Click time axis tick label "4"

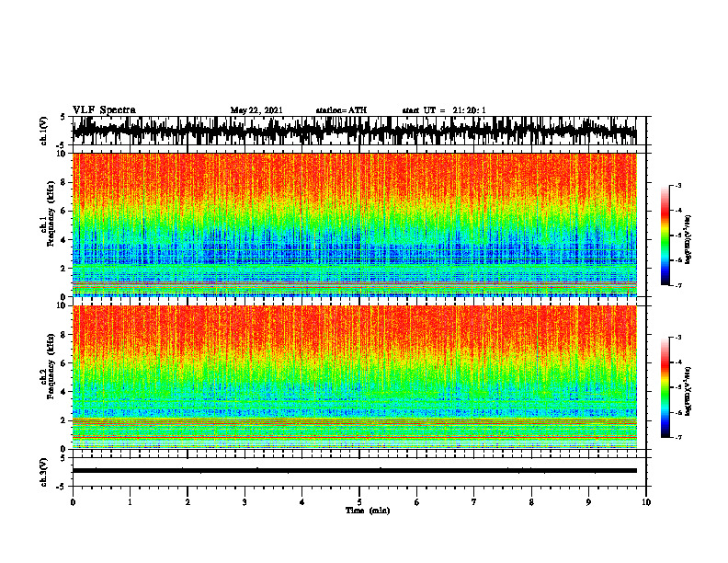302,502
